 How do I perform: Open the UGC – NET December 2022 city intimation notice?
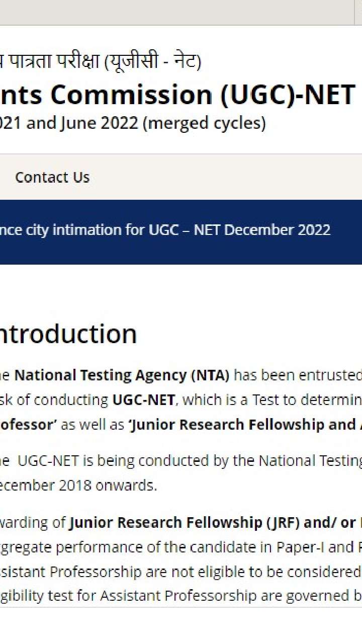point(166,230)
